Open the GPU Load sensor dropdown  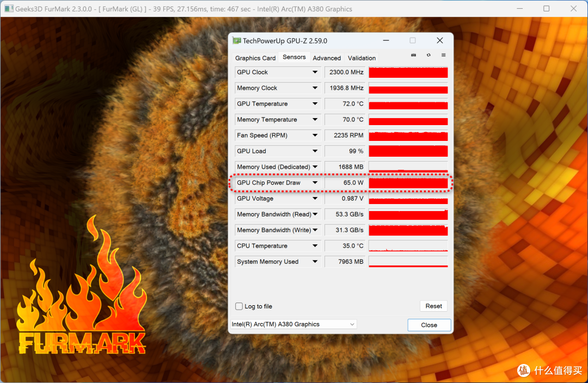(x=315, y=151)
